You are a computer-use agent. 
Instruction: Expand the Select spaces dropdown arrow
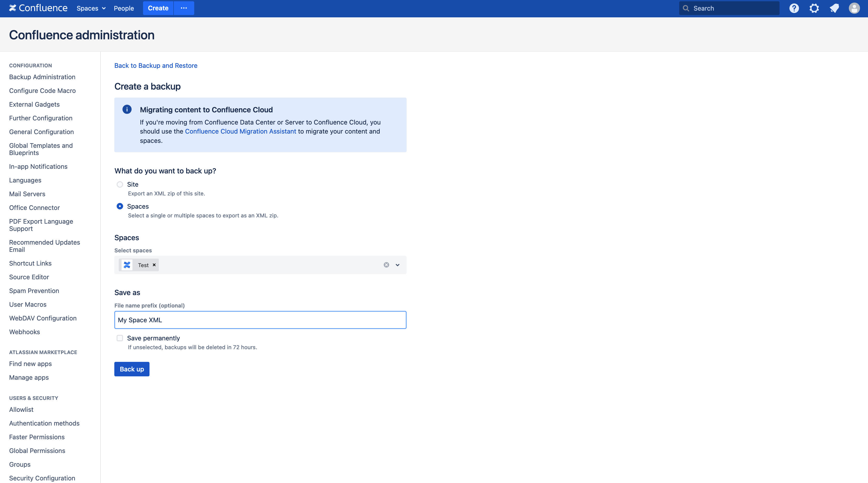398,265
